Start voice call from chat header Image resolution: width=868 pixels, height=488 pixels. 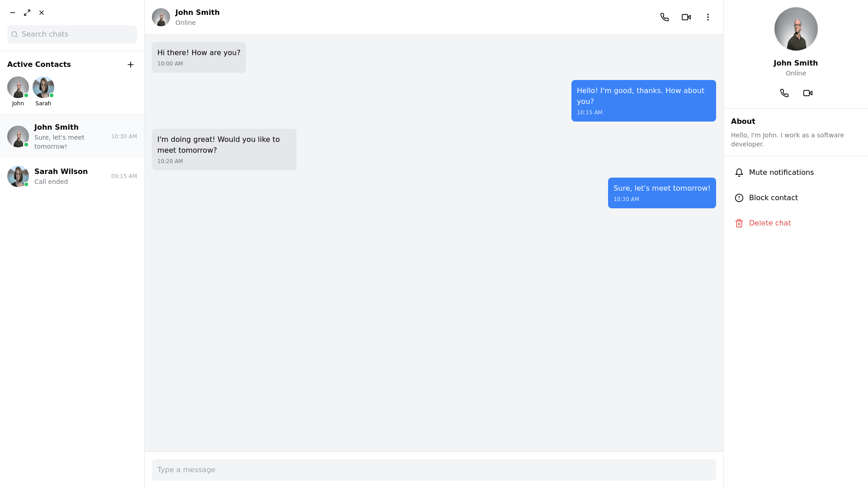click(664, 17)
